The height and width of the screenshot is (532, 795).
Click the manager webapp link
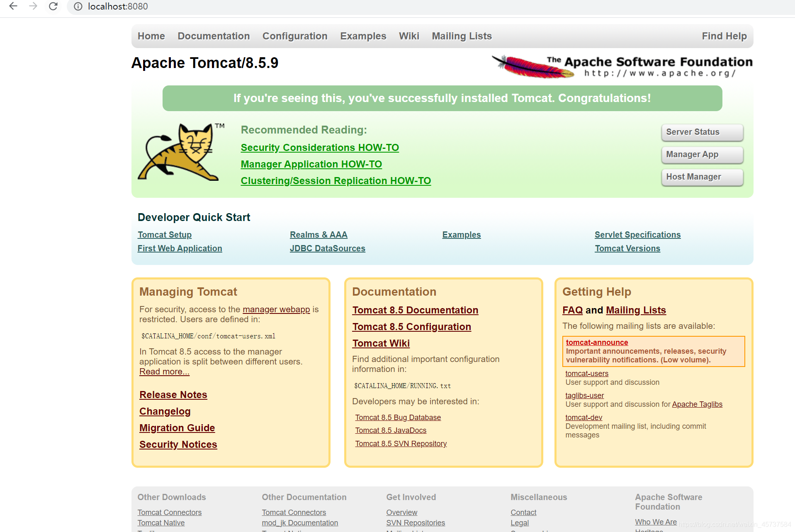coord(276,309)
